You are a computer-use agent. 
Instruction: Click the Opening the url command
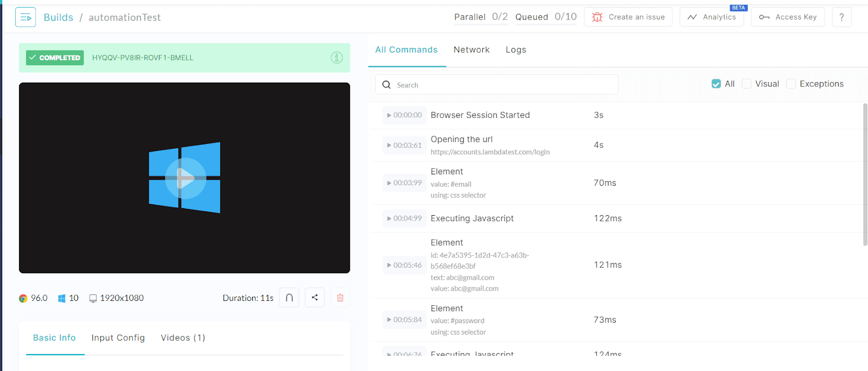[x=462, y=139]
